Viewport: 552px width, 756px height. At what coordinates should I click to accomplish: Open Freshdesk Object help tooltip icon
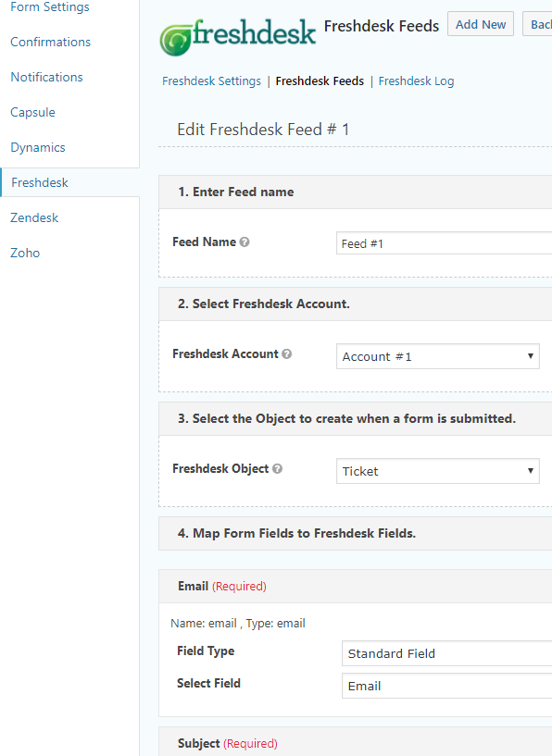point(277,468)
